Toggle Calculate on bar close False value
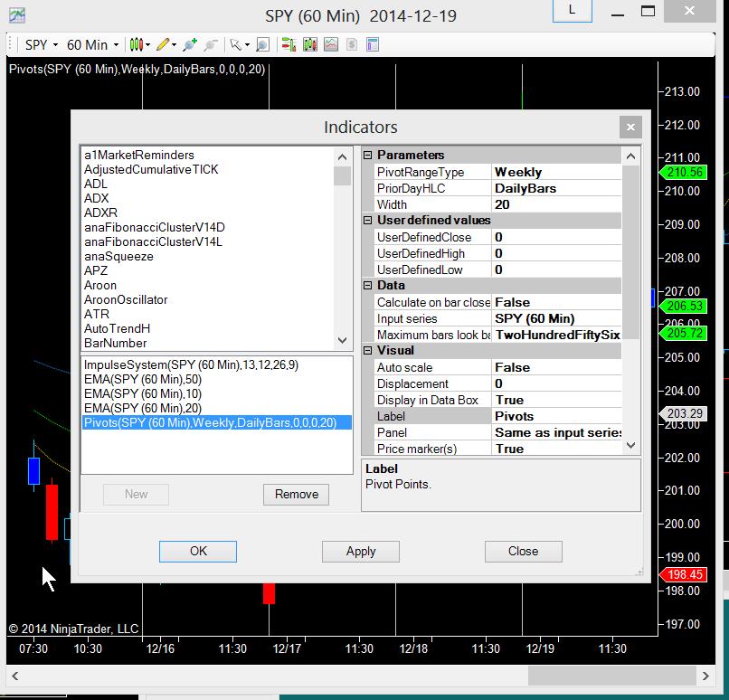The height and width of the screenshot is (700, 729). pyautogui.click(x=556, y=302)
